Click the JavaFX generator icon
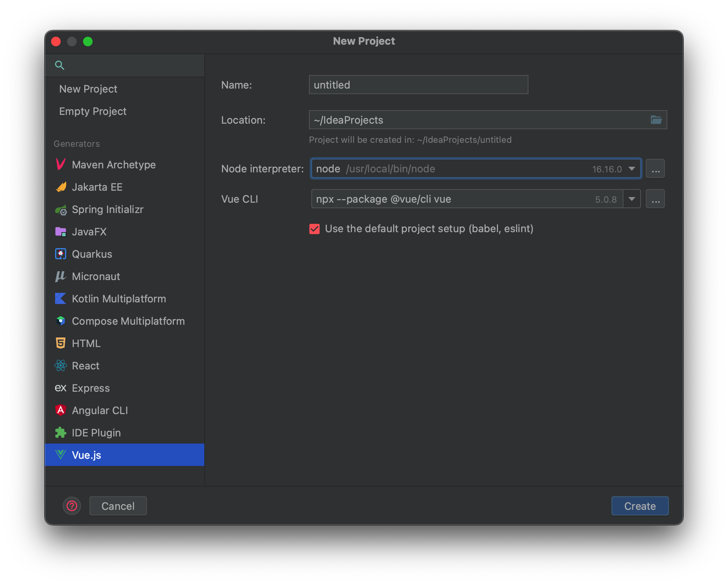Screen dimensions: 728x584 click(x=61, y=232)
